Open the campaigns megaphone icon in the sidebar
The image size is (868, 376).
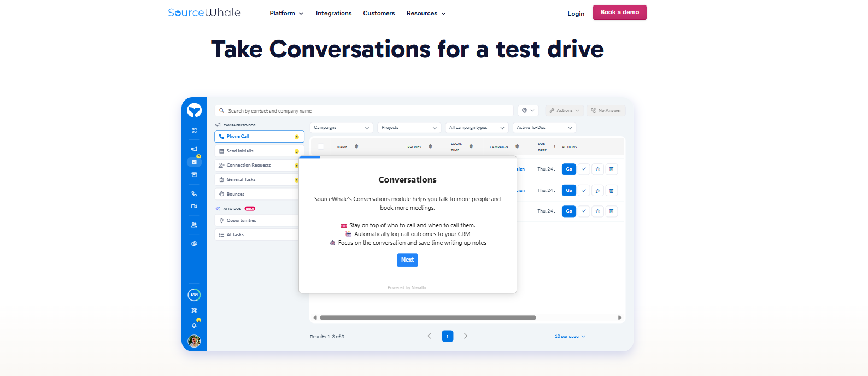(194, 149)
